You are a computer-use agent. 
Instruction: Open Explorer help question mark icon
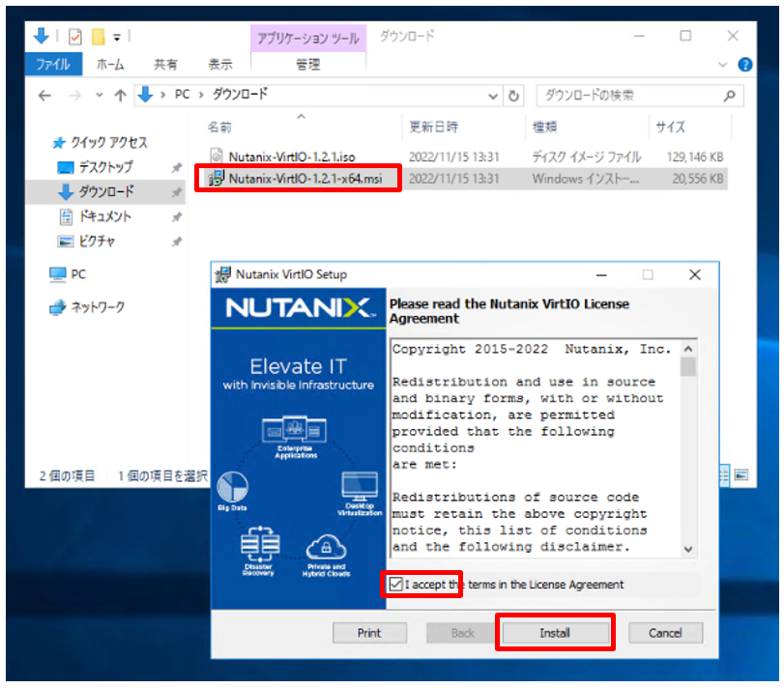[x=745, y=65]
